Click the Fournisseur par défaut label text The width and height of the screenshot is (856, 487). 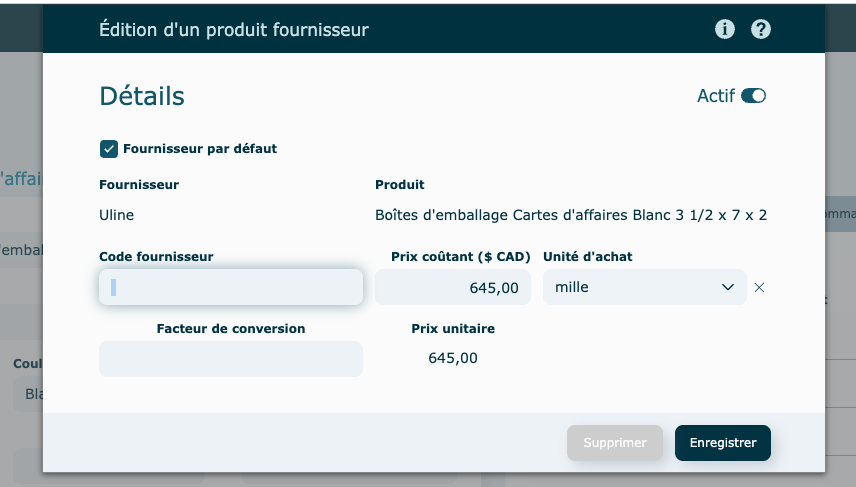200,149
